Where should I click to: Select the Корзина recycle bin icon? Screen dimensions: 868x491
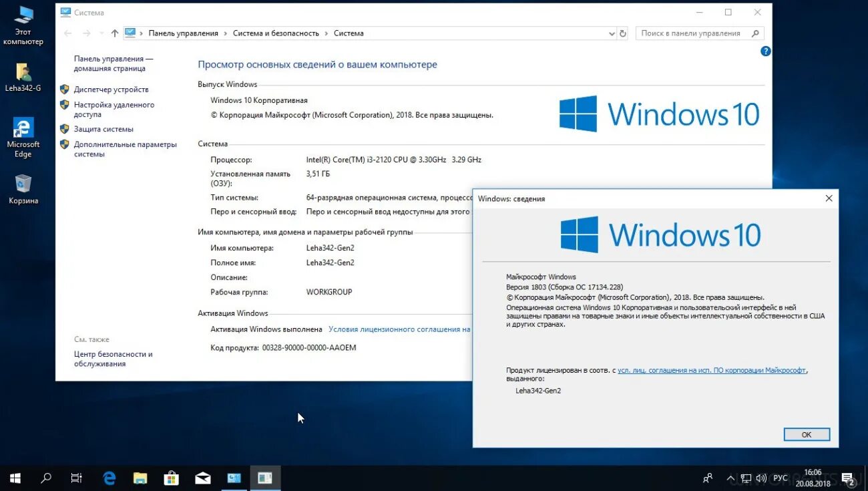(x=23, y=189)
